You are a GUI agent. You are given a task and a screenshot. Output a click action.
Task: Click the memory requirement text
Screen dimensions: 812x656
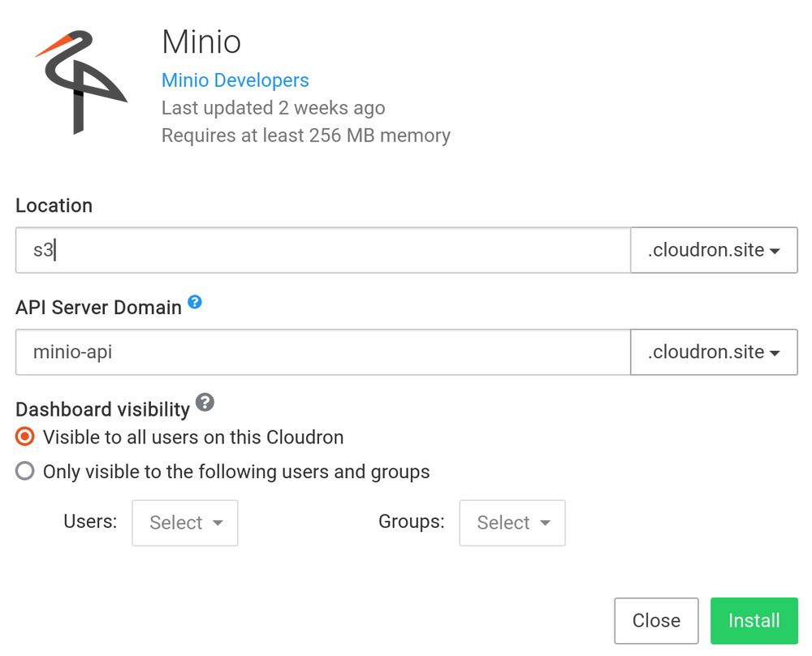tap(304, 135)
